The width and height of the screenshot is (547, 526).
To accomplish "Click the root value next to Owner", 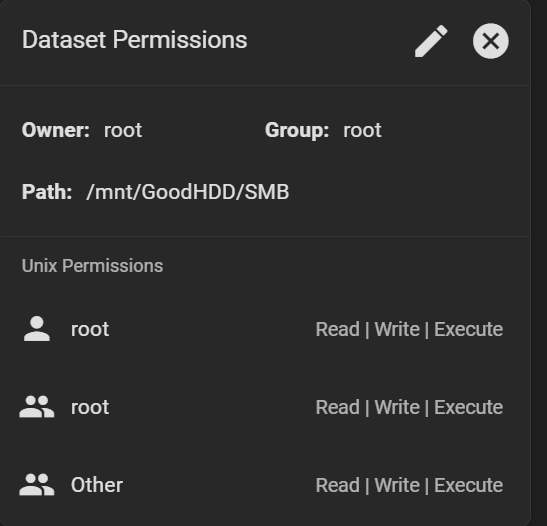I will click(x=123, y=130).
